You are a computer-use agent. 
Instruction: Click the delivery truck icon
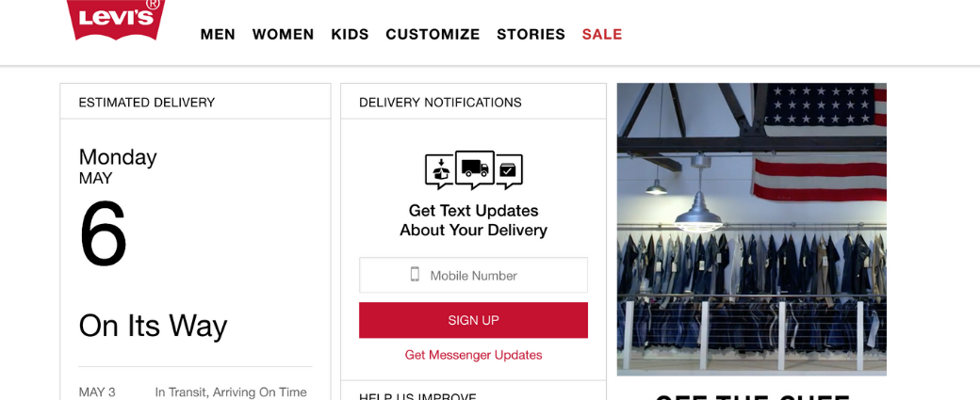(474, 168)
